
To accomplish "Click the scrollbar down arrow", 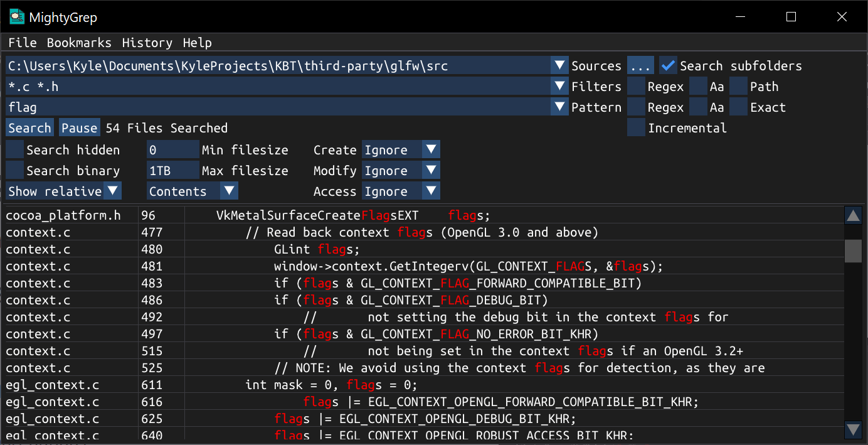I will [853, 431].
